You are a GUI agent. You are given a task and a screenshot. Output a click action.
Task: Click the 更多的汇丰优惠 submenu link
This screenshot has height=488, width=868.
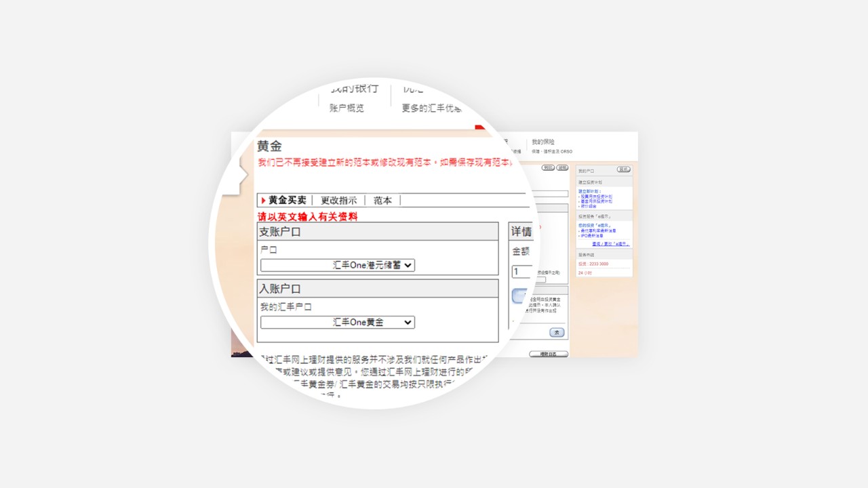coord(431,108)
